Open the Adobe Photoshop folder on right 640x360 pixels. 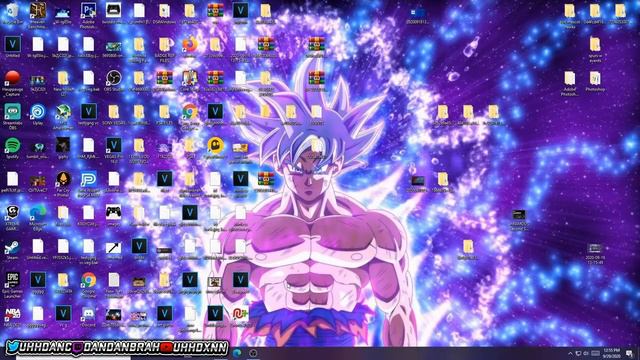coord(569,83)
